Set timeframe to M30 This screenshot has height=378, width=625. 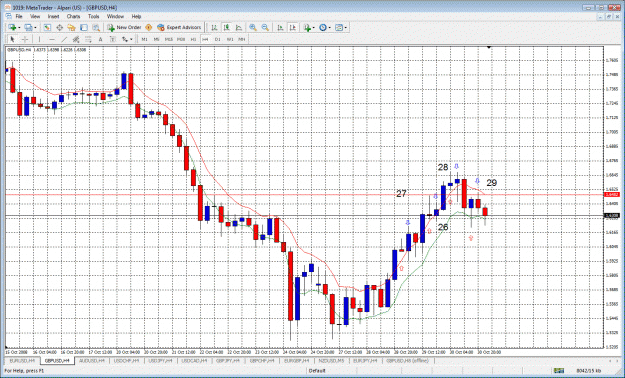[181, 39]
